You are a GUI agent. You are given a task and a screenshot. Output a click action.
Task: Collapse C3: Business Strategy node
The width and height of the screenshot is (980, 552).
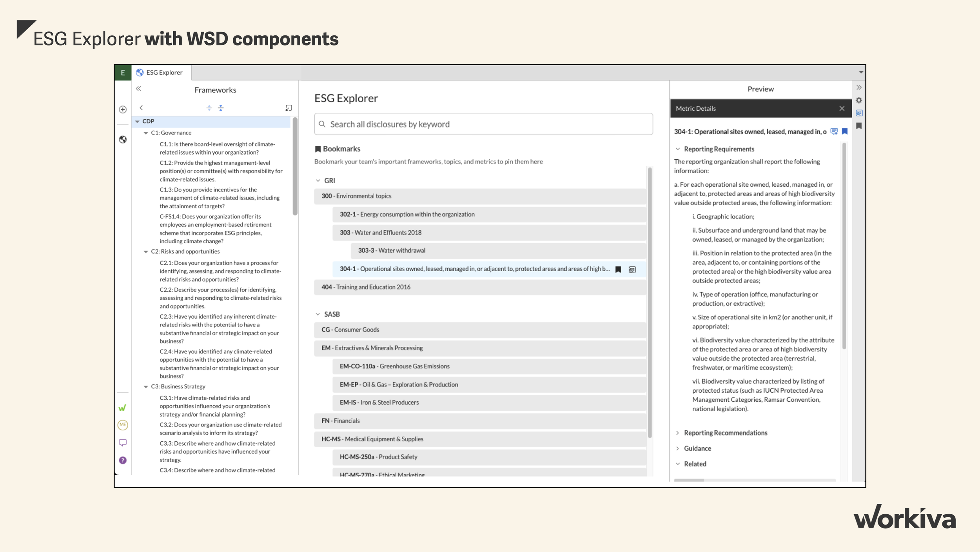pyautogui.click(x=146, y=387)
